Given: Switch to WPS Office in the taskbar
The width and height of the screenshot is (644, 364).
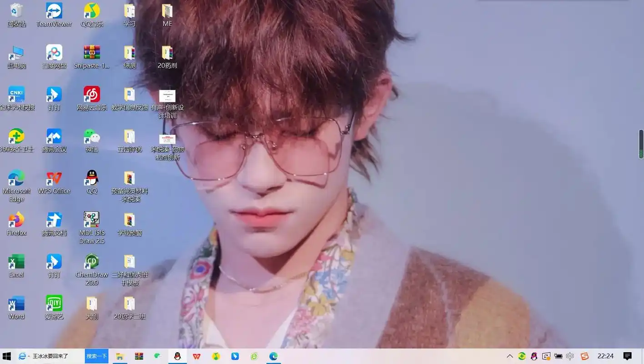Looking at the screenshot, I should pos(196,356).
